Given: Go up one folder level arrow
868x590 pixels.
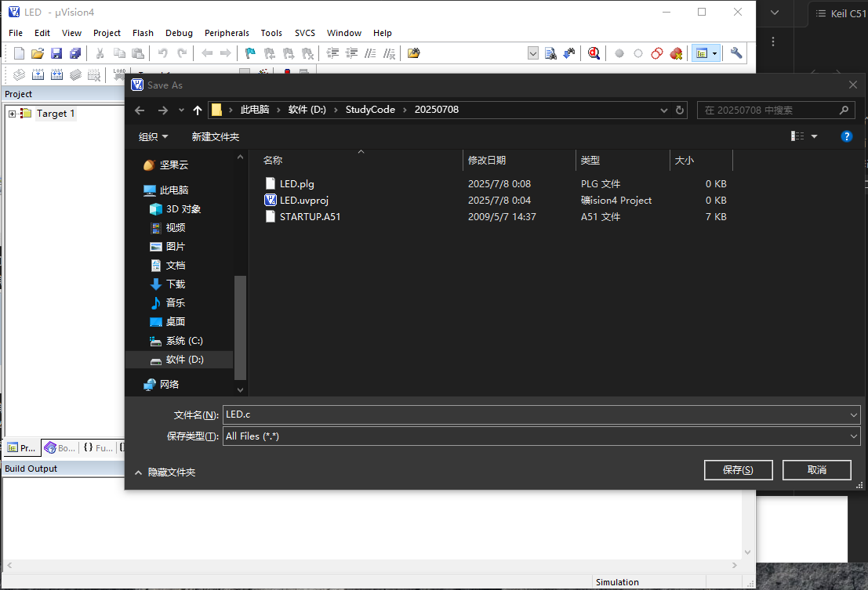Looking at the screenshot, I should pyautogui.click(x=198, y=110).
